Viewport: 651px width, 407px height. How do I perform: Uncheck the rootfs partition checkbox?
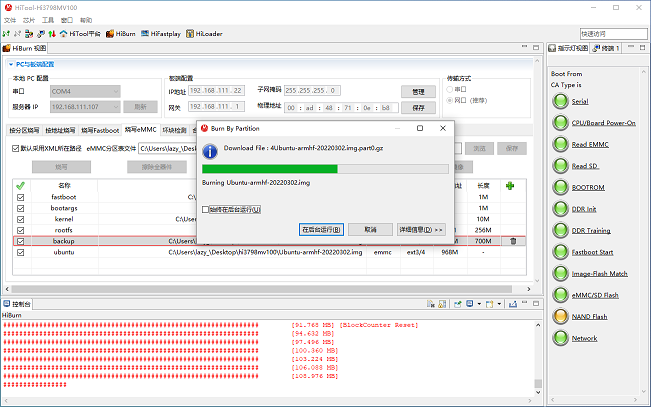(20, 229)
